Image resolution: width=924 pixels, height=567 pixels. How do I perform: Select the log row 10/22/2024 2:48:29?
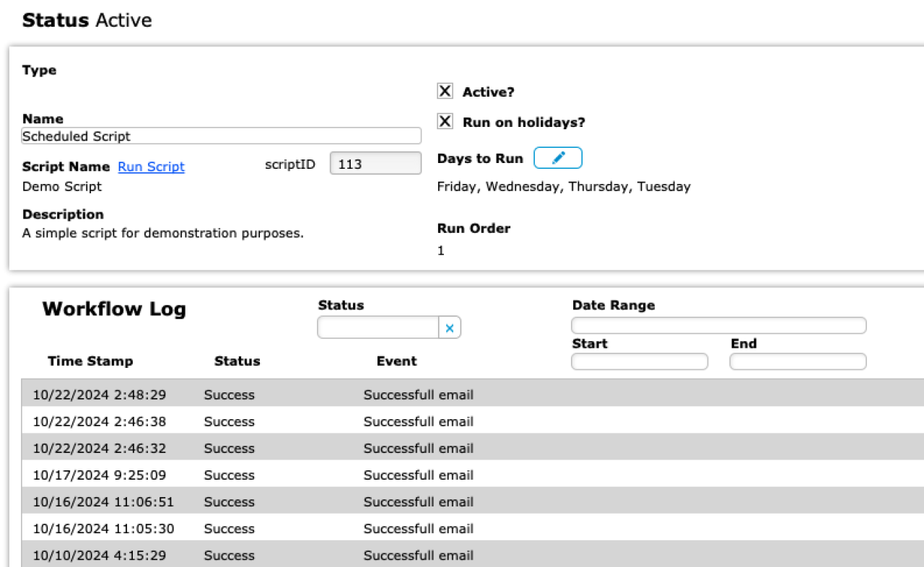click(473, 395)
